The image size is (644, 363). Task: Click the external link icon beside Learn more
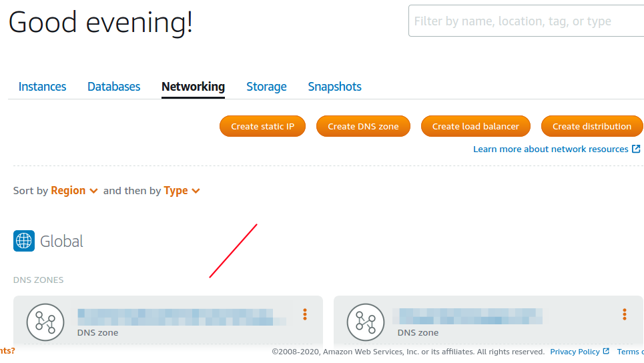point(636,149)
